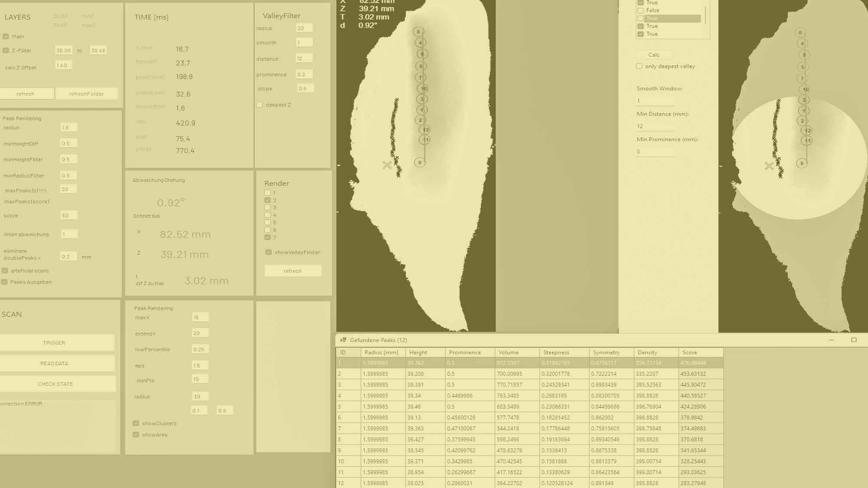Click the X cross marker in right scan
This screenshot has height=488, width=868.
[x=769, y=166]
